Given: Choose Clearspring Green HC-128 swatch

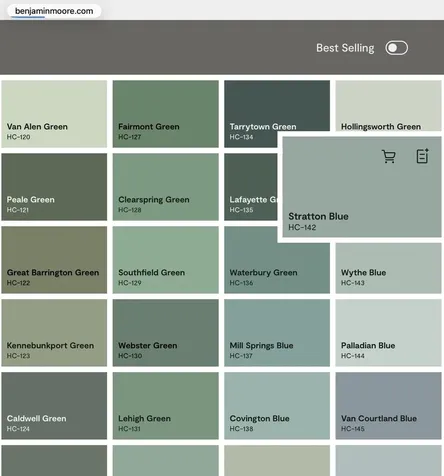Looking at the screenshot, I should 166,187.
